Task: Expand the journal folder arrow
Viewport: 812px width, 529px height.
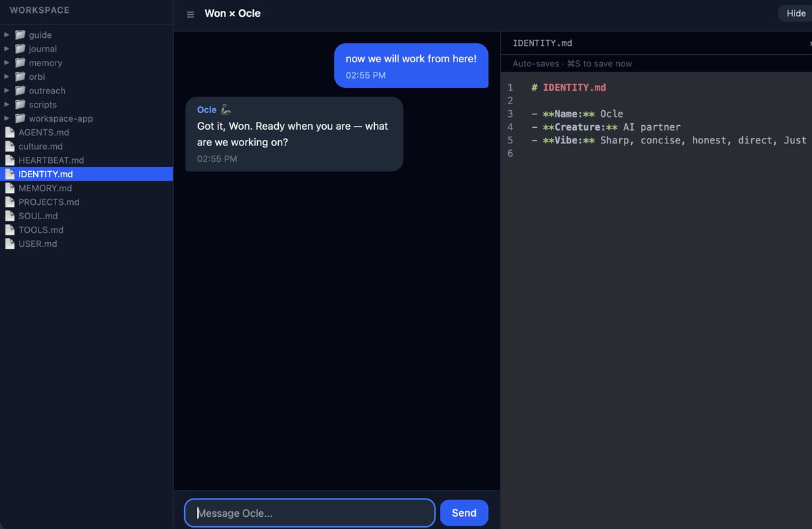Action: point(7,49)
